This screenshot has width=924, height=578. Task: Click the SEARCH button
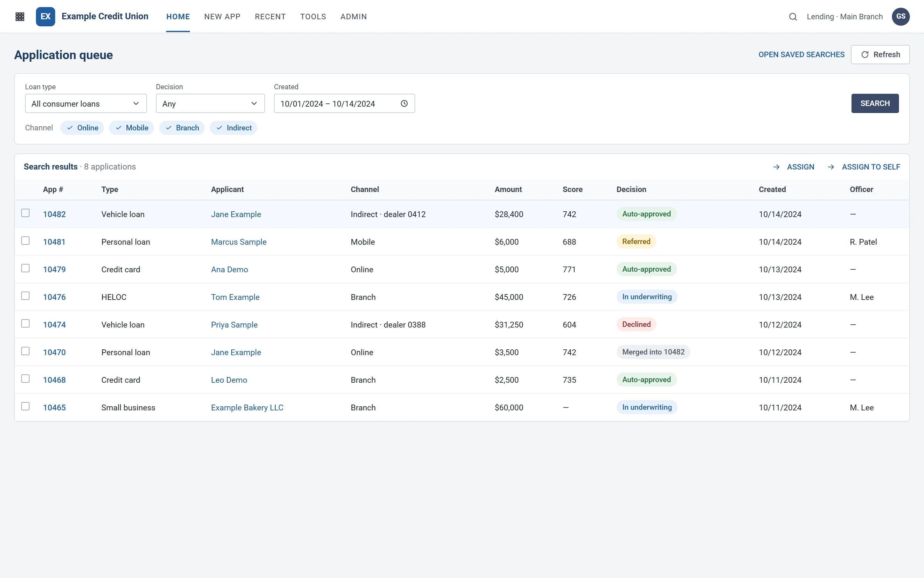[x=875, y=104]
